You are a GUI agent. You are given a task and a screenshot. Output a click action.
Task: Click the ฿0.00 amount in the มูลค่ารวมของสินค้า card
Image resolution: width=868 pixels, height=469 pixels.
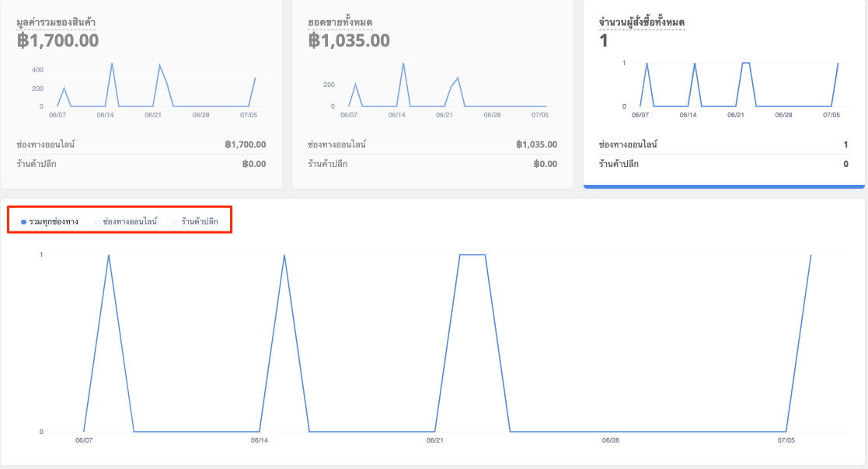pyautogui.click(x=254, y=164)
